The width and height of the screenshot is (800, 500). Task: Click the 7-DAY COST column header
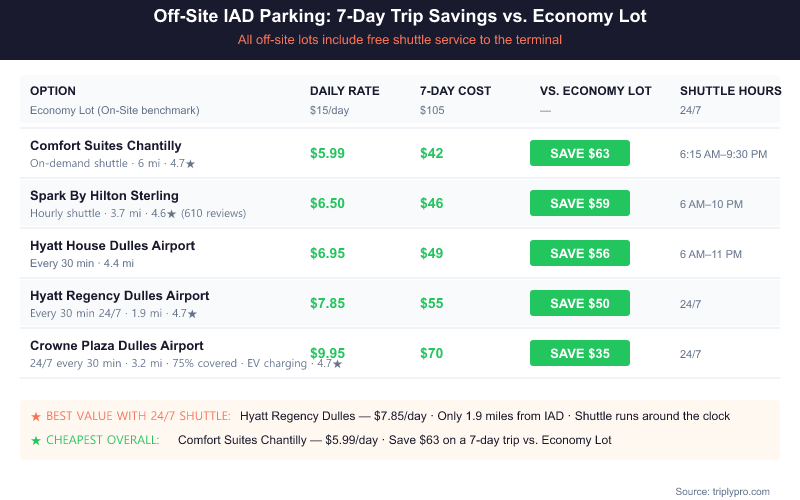(456, 91)
